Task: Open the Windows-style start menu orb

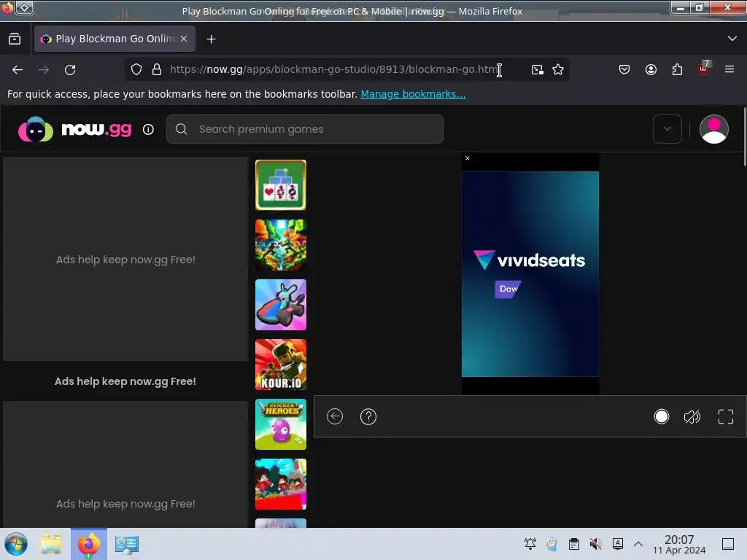Action: click(x=16, y=544)
